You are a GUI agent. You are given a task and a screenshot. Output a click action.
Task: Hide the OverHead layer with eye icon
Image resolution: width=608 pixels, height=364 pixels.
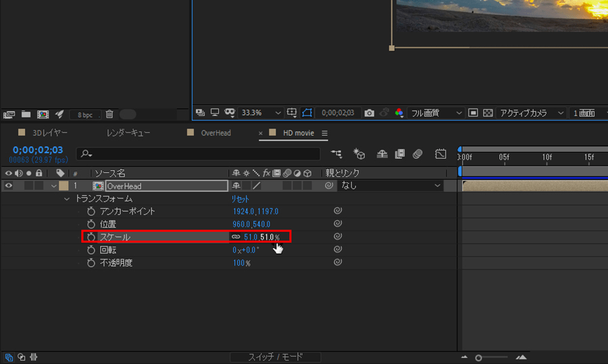click(8, 186)
